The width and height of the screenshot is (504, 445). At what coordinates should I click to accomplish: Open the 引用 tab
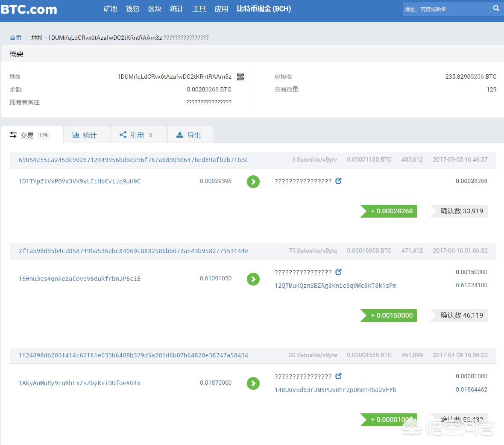(136, 135)
